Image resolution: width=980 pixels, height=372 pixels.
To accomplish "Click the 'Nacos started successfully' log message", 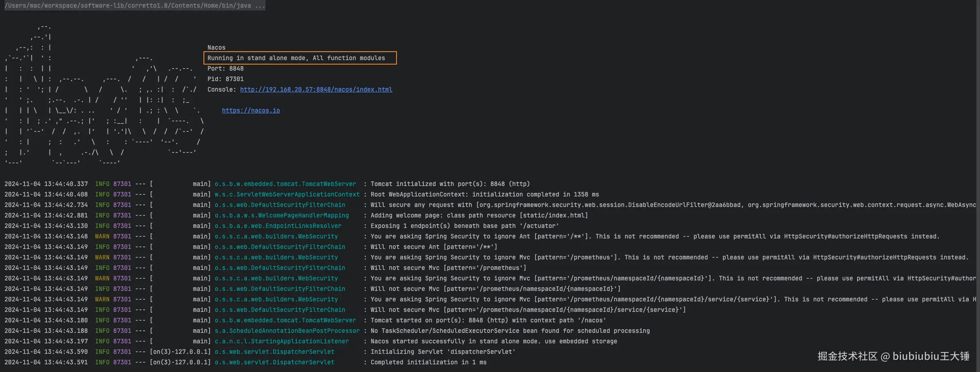I will coord(494,341).
